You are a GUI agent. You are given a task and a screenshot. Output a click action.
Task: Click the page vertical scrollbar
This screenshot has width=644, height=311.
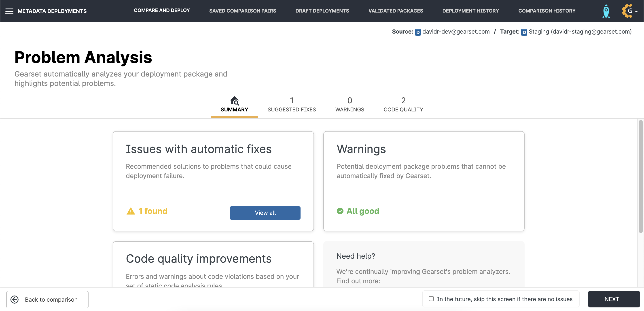pyautogui.click(x=640, y=176)
